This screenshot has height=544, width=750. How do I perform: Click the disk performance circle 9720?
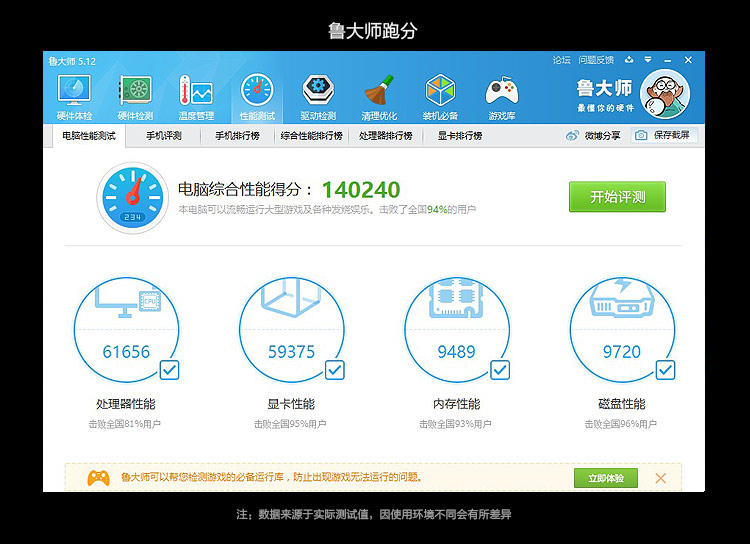(622, 330)
